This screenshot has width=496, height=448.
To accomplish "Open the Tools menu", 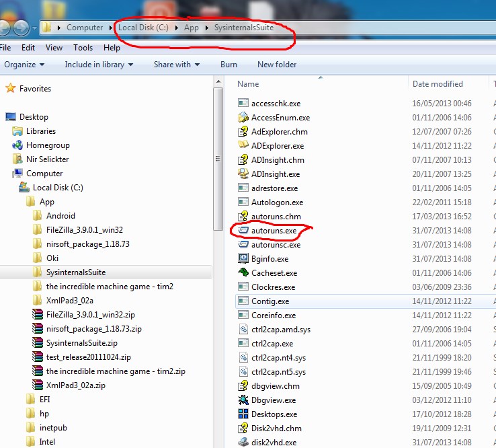I will tap(83, 48).
